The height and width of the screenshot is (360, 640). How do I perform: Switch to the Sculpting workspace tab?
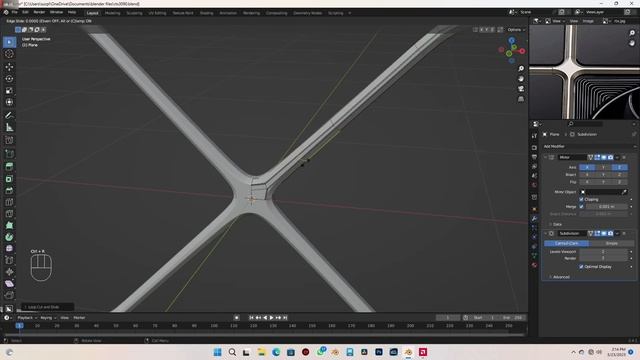click(134, 13)
